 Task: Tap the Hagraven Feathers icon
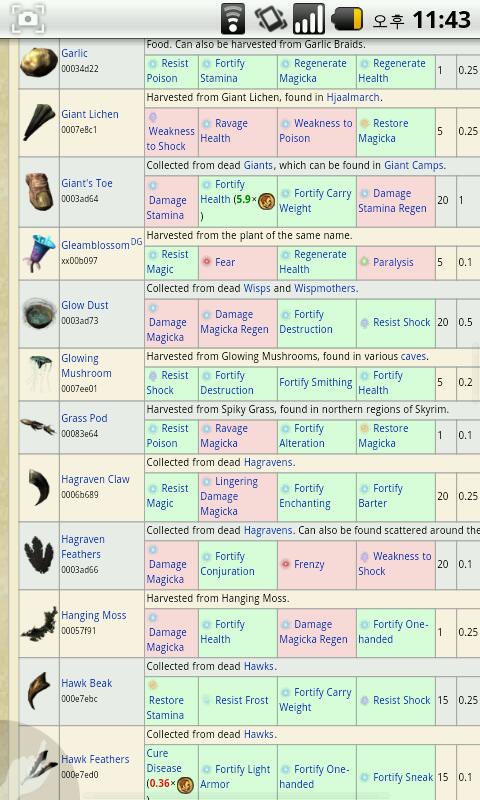[x=39, y=555]
